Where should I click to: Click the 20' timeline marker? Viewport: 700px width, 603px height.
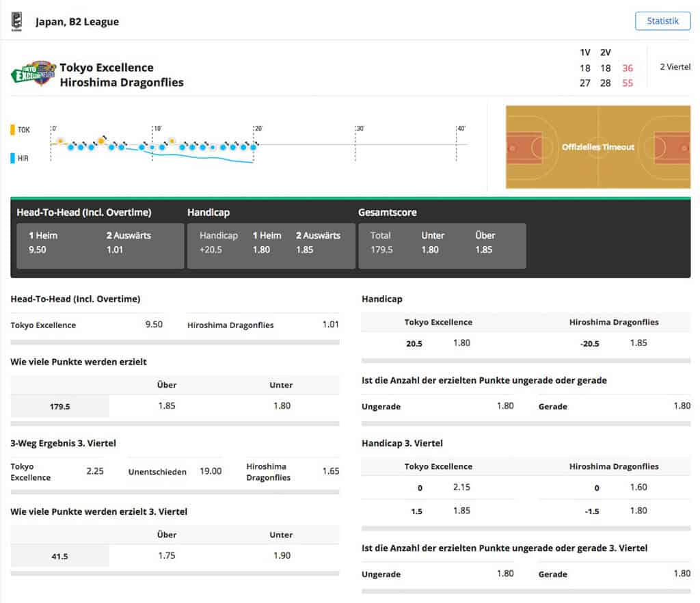pos(258,129)
